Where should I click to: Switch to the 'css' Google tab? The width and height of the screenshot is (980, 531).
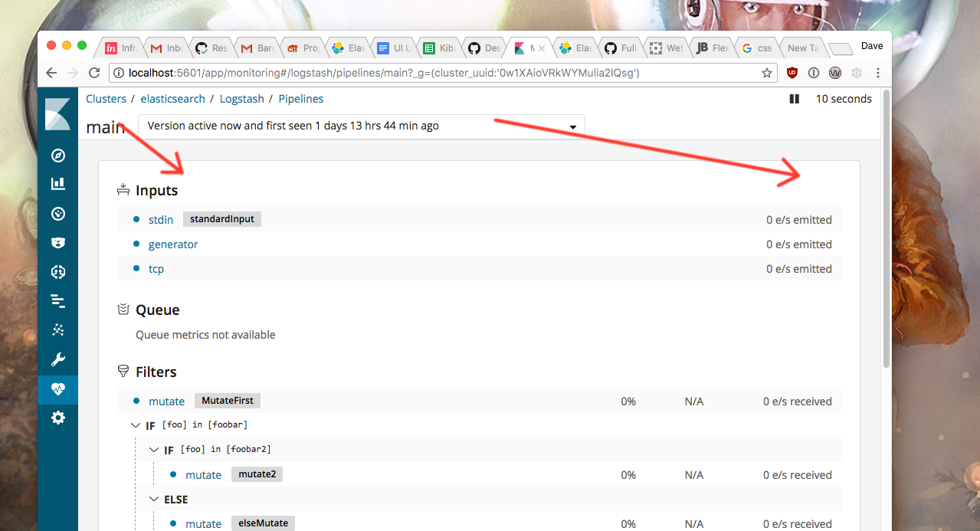[x=757, y=48]
